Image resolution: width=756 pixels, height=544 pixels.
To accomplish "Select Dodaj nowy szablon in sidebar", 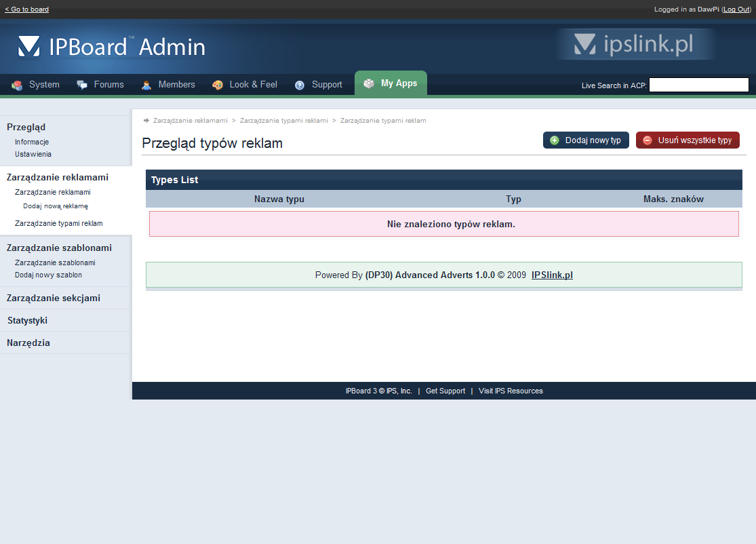I will pyautogui.click(x=48, y=275).
